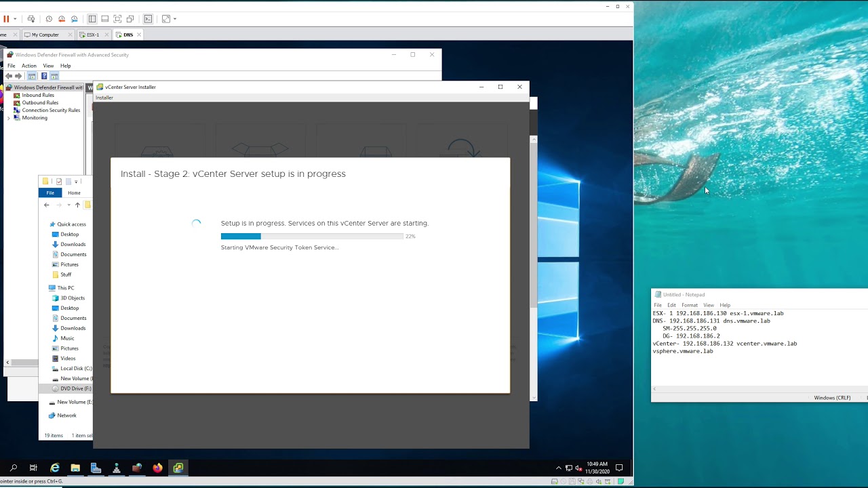Click the stretch guest display icon

166,19
